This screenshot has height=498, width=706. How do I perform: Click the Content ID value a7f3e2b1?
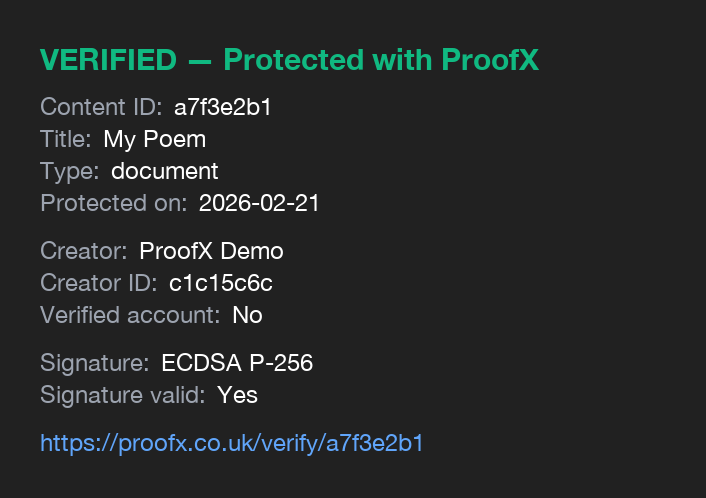click(222, 108)
